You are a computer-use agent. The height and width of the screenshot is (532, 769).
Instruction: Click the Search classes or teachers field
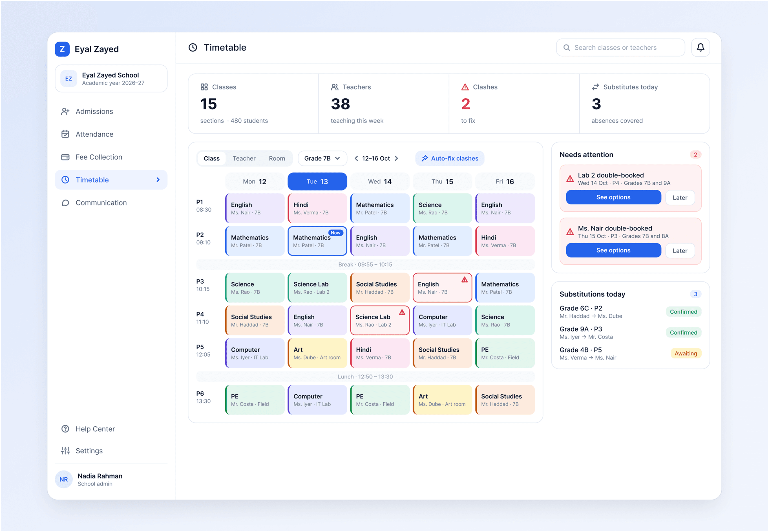pos(620,48)
